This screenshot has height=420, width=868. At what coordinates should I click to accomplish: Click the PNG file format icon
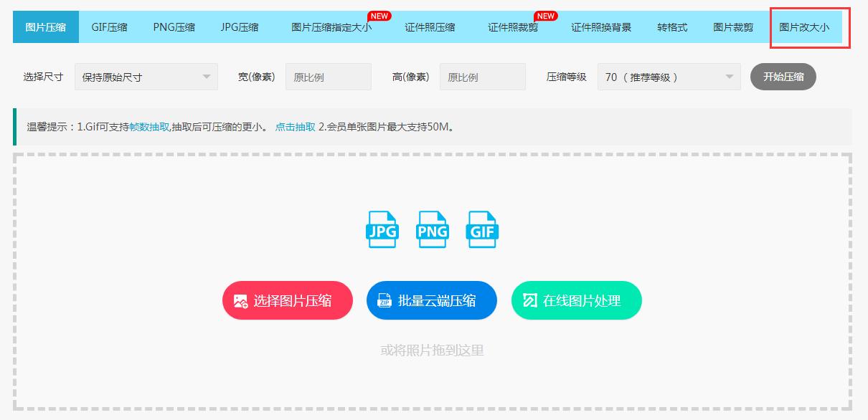pyautogui.click(x=432, y=229)
